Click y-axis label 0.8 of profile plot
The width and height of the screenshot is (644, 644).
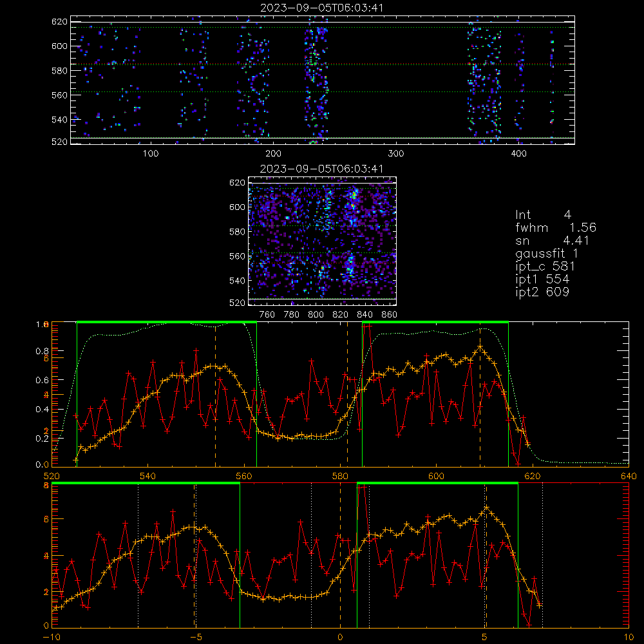click(43, 351)
